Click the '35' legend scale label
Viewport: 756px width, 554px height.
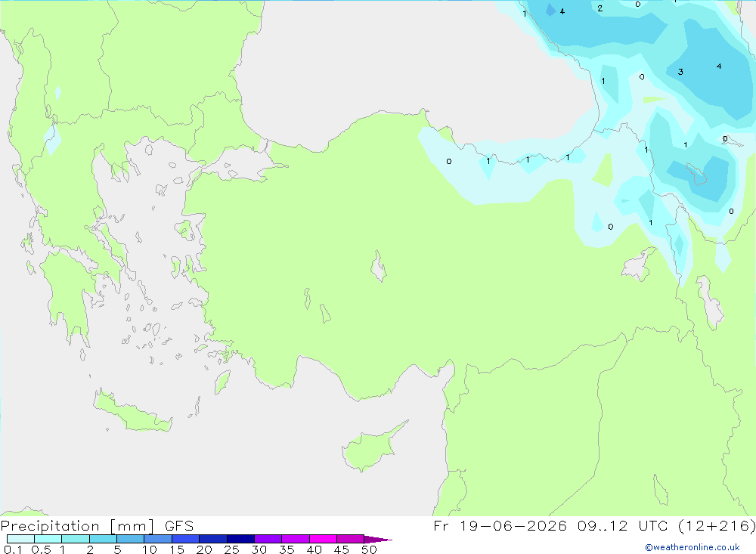click(x=287, y=549)
